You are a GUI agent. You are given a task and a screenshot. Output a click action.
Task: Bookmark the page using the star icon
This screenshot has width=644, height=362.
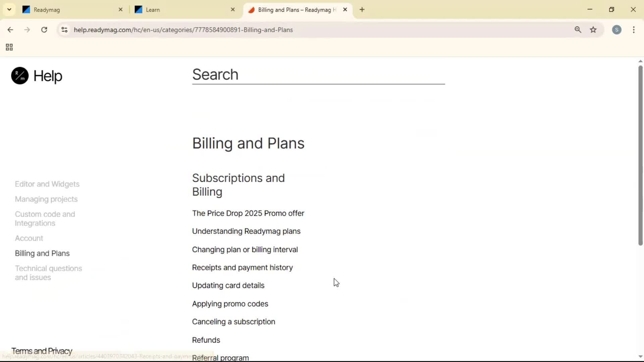coord(593,29)
